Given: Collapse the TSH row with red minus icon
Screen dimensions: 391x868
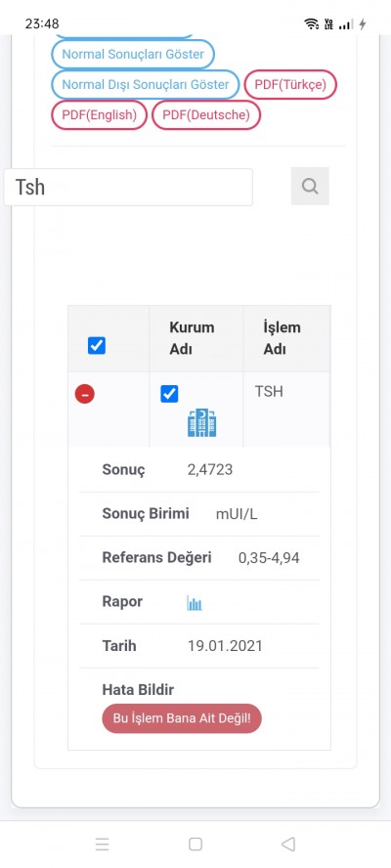Looking at the screenshot, I should 85,394.
